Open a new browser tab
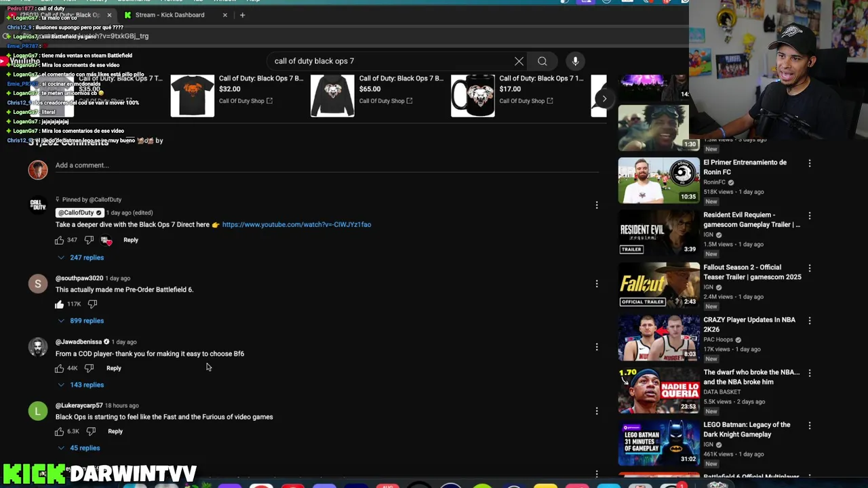Viewport: 868px width, 488px height. tap(242, 15)
